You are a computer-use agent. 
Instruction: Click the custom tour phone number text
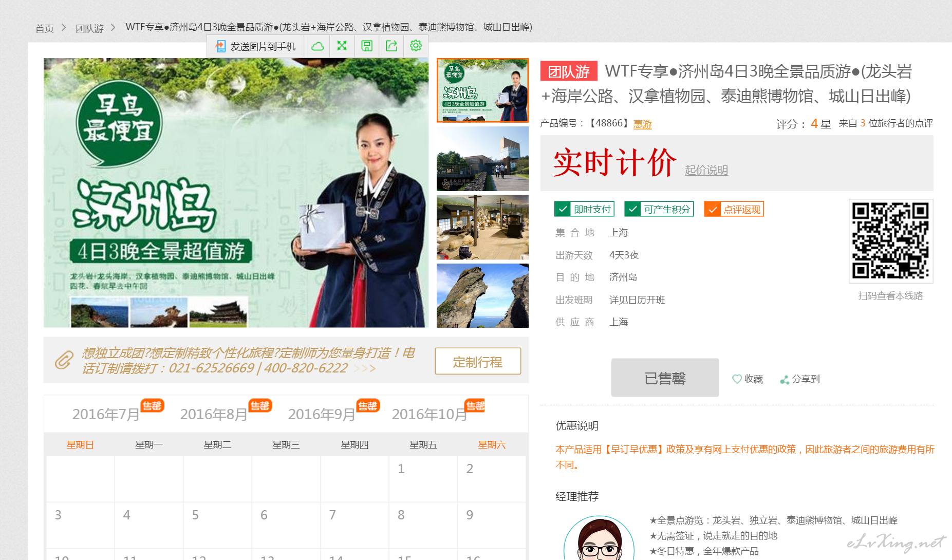258,368
